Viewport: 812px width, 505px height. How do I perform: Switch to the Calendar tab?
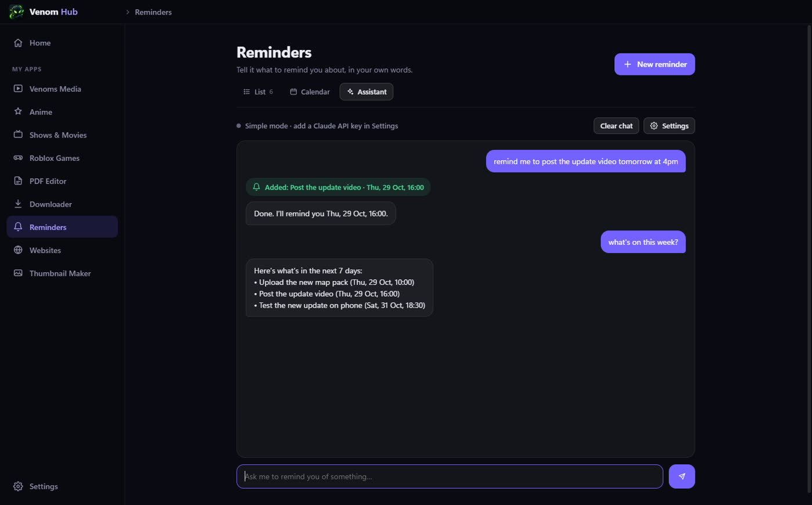[310, 92]
